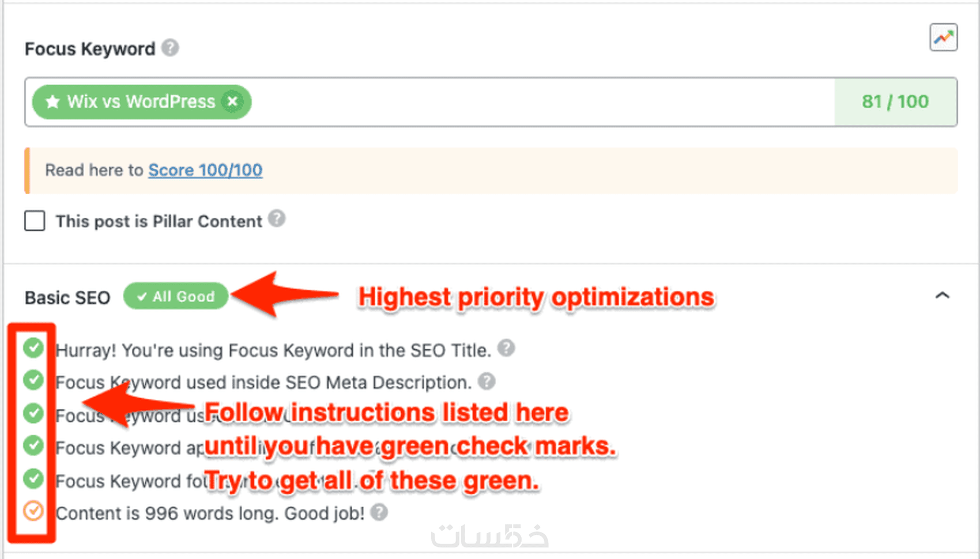Click the All Good status badge
The height and width of the screenshot is (559, 980).
pyautogui.click(x=176, y=296)
